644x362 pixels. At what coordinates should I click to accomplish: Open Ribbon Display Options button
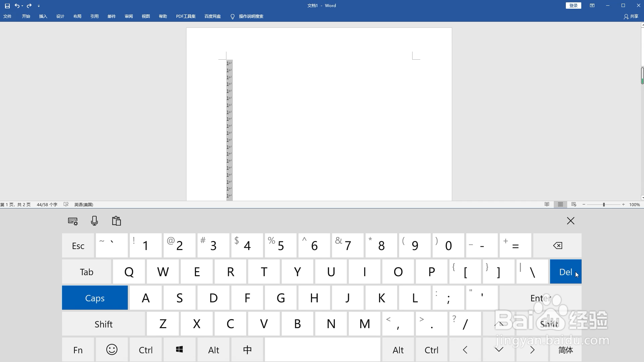[x=592, y=6]
